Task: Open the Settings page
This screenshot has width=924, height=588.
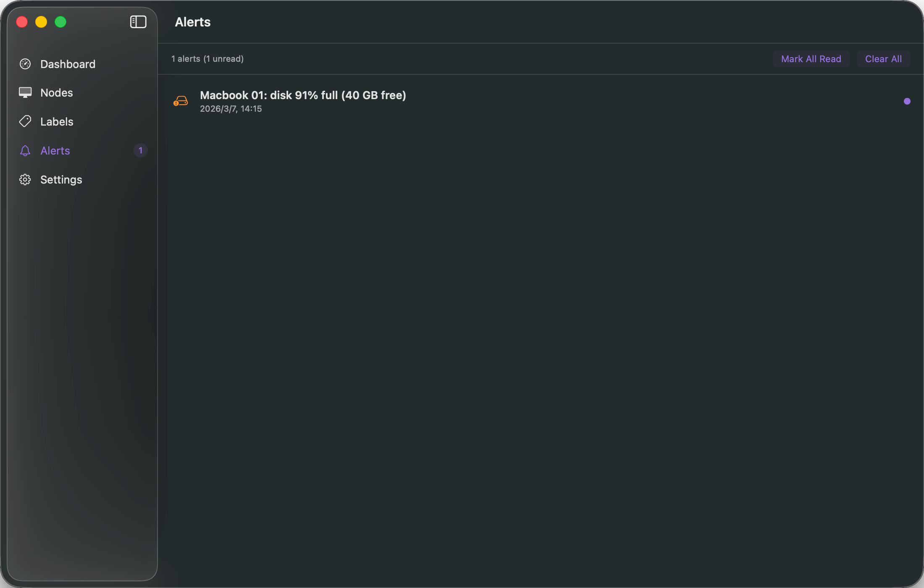Action: (61, 179)
